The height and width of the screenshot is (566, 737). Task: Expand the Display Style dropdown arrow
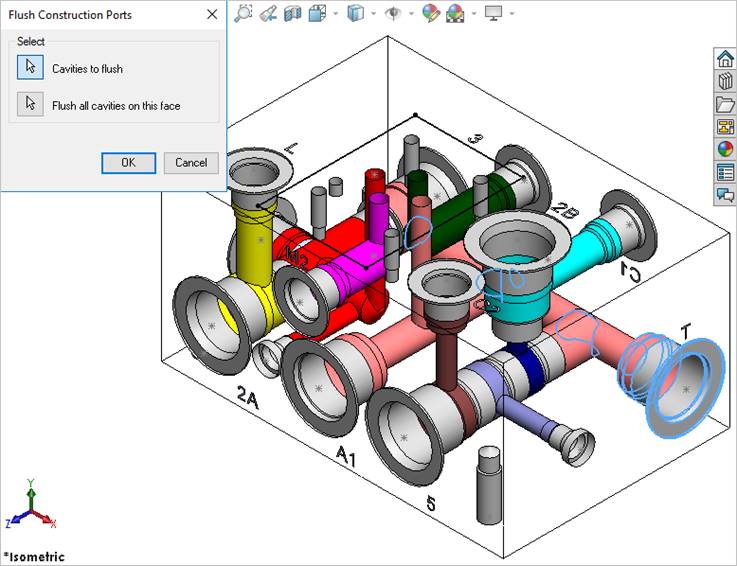(x=374, y=13)
